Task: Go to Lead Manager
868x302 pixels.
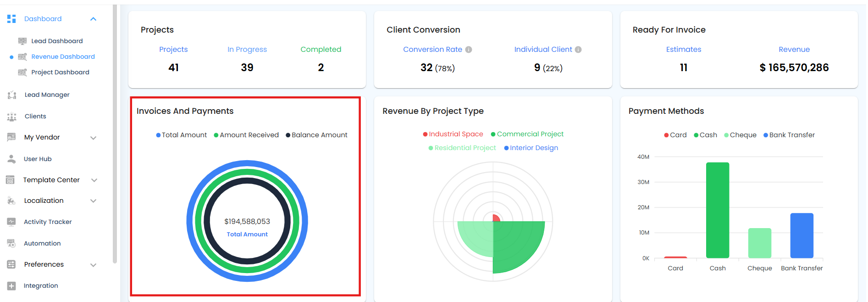Action: [47, 95]
